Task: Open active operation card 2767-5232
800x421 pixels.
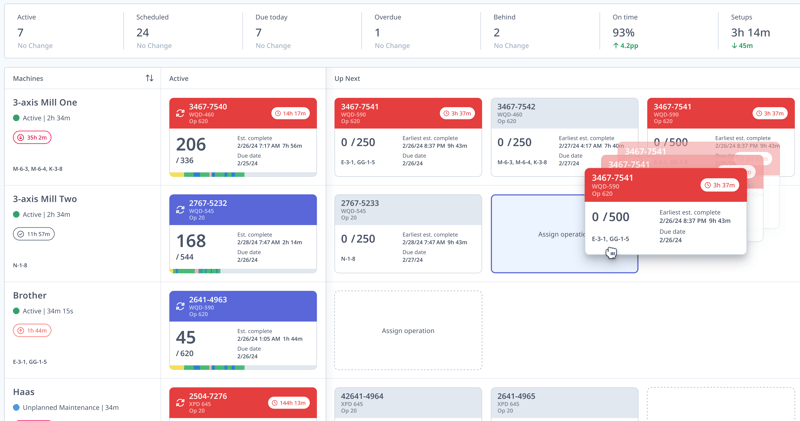Action: (x=243, y=234)
